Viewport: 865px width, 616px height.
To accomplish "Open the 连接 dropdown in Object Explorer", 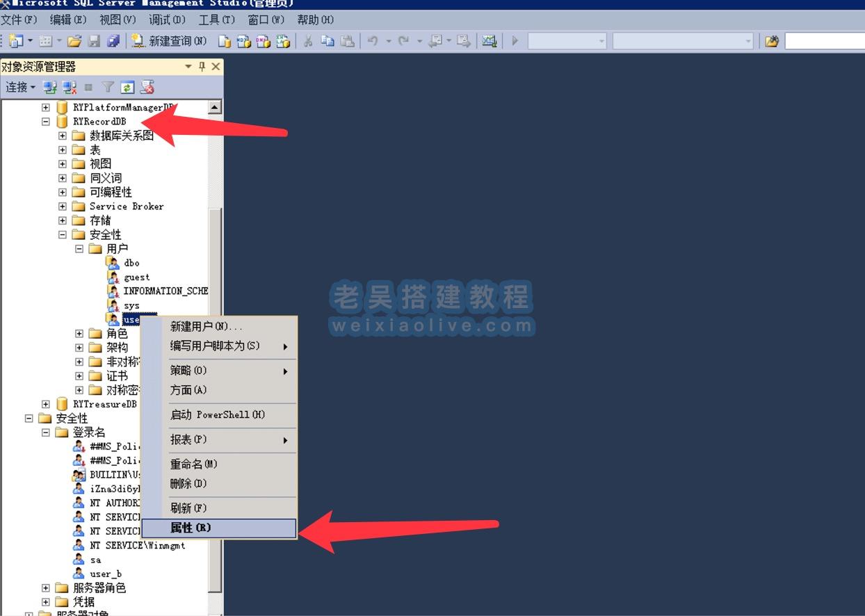I will pos(20,87).
